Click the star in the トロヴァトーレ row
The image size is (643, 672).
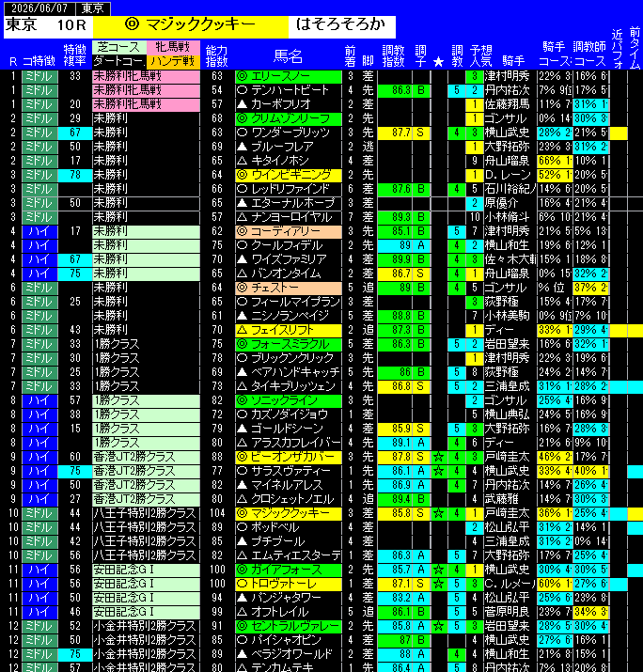point(438,584)
